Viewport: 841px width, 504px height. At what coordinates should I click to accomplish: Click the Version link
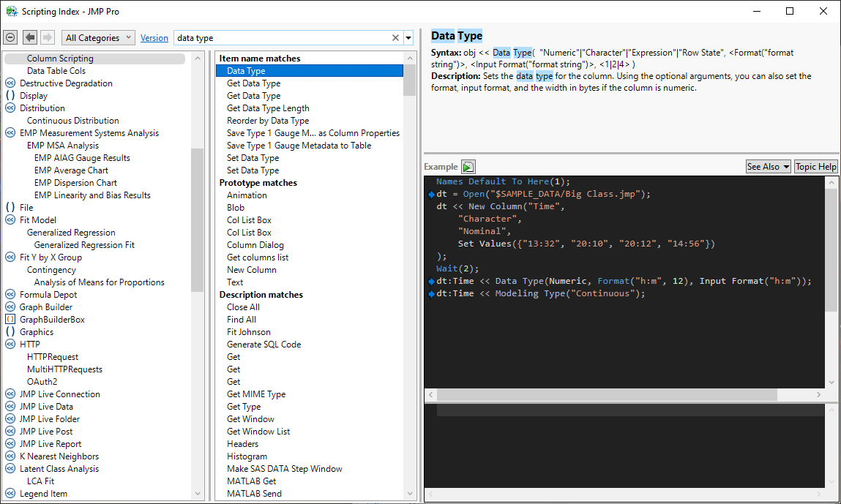154,38
